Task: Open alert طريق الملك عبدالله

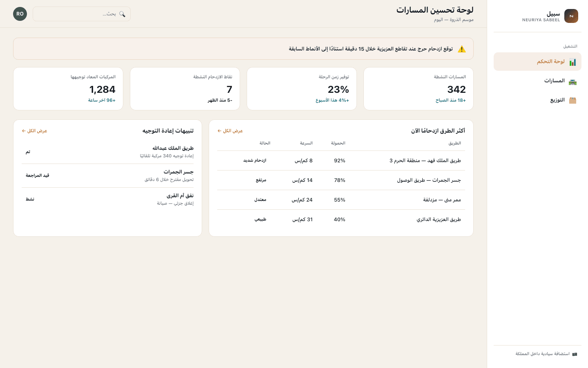Action: pos(108,152)
